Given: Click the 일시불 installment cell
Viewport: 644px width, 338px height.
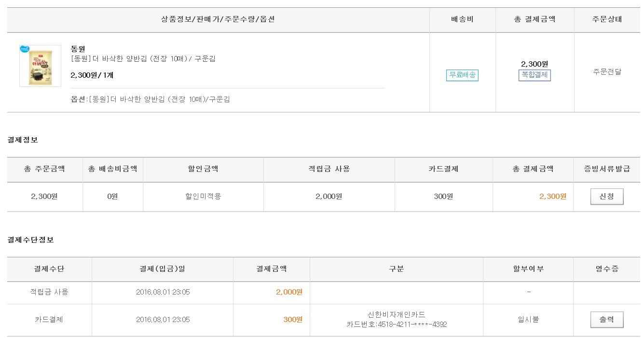Looking at the screenshot, I should coord(528,320).
